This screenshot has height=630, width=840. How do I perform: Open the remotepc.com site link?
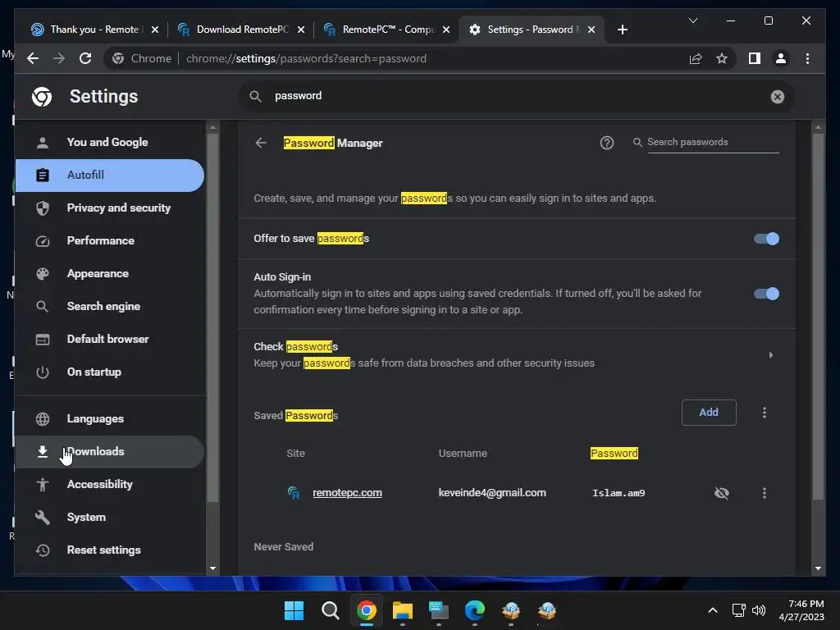pos(347,493)
